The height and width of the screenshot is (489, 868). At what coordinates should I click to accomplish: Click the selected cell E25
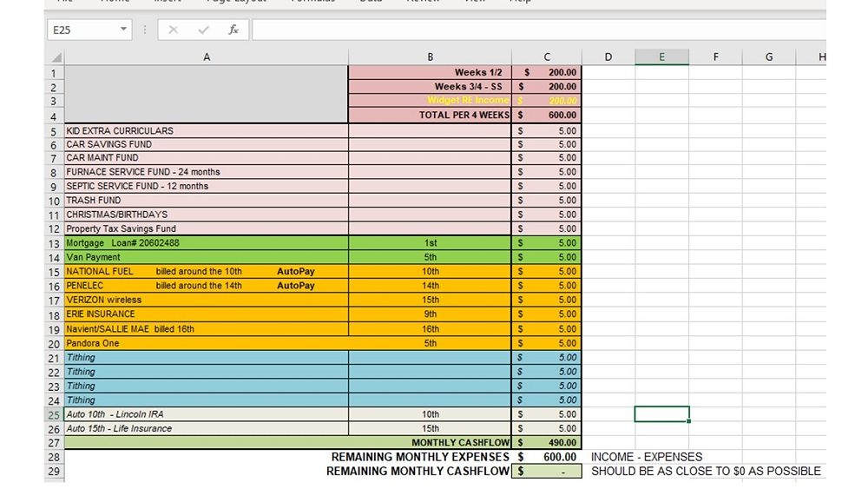(662, 414)
